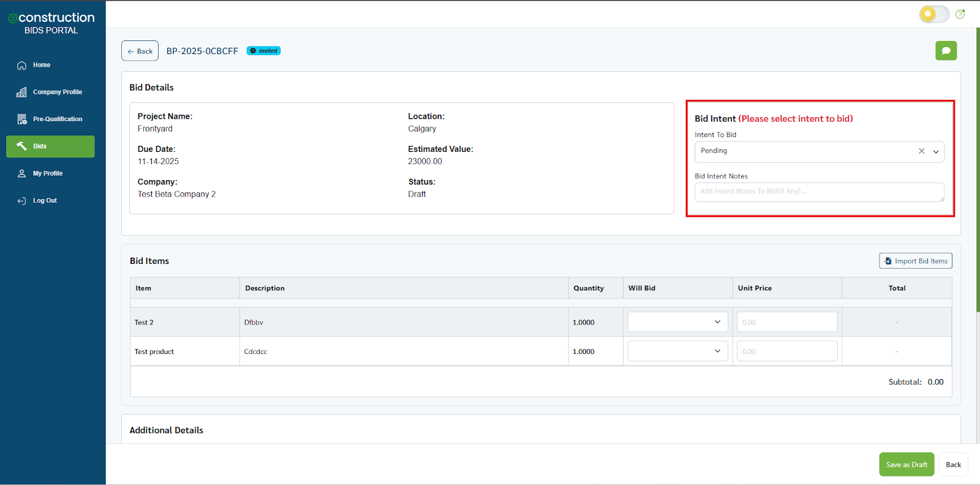980x485 pixels.
Task: Click the Log Out arrow icon
Action: point(22,200)
